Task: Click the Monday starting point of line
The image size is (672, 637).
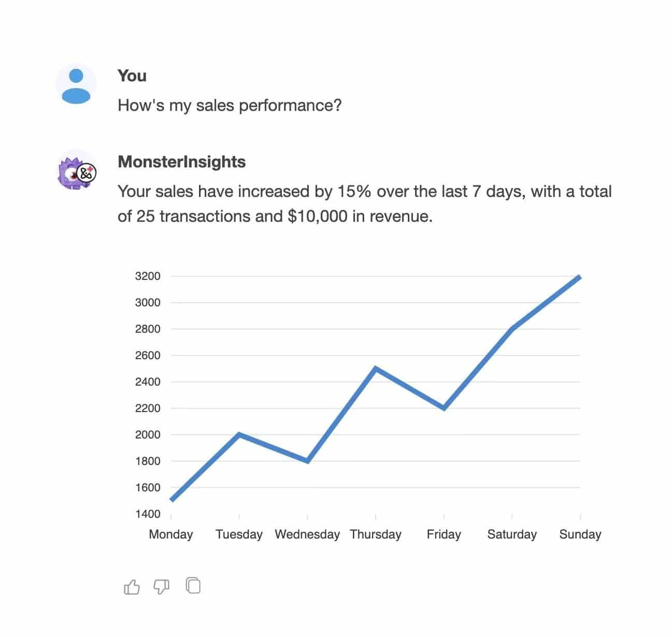Action: point(171,500)
